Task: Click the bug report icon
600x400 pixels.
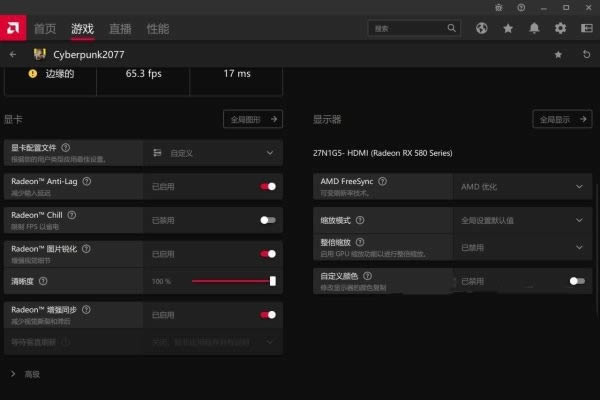Action: coord(499,7)
